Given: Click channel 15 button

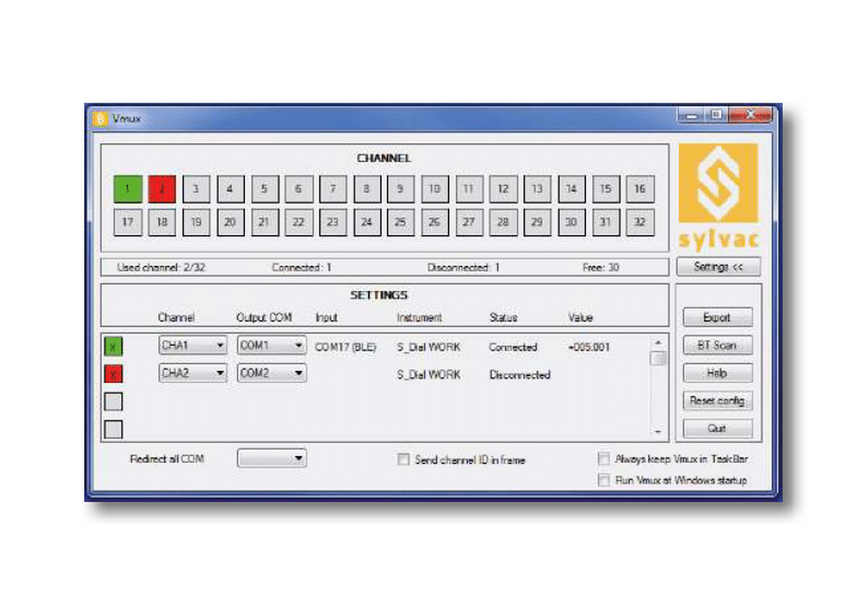Looking at the screenshot, I should (606, 188).
